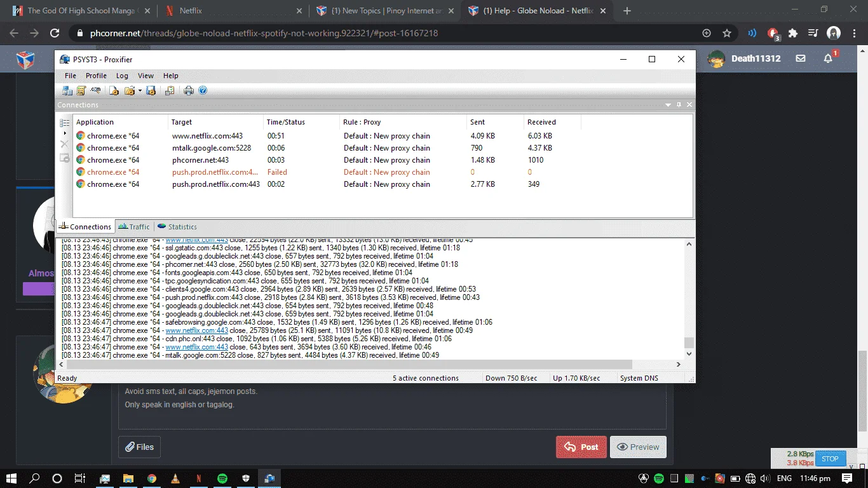Sort by Sent column header
The height and width of the screenshot is (488, 868).
[496, 122]
